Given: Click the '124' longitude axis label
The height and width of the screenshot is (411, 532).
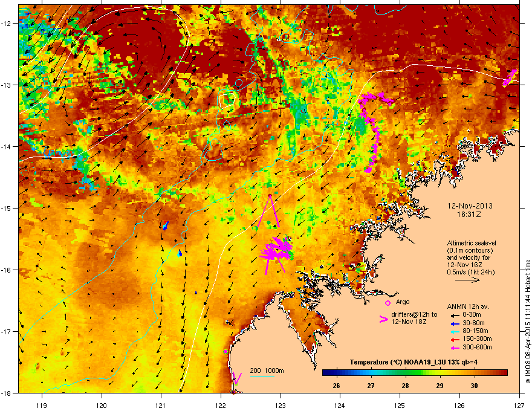Looking at the screenshot, I should coord(340,405).
